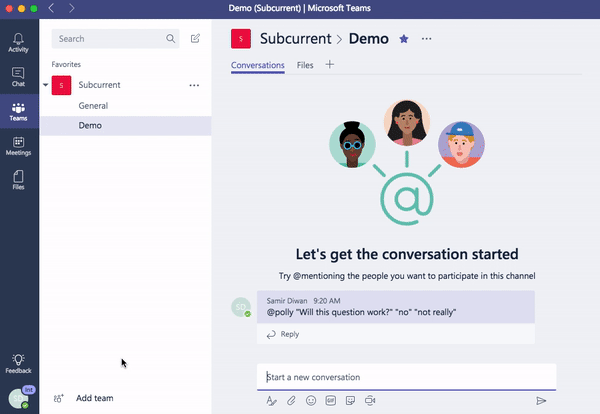Open Demo channel more options ellipsis
Viewport: 600px width, 414px height.
click(426, 39)
